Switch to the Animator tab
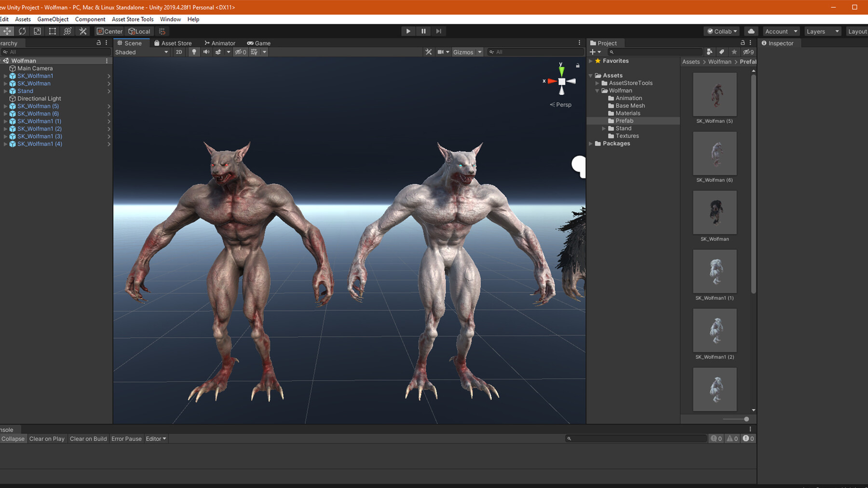This screenshot has height=488, width=868. (220, 43)
